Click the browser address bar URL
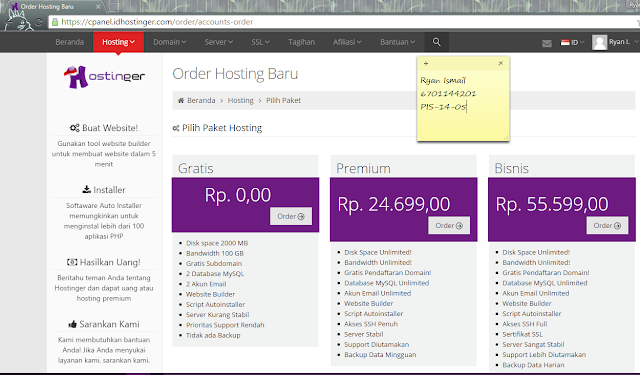Screen dimensions: 640x375 [x=157, y=22]
